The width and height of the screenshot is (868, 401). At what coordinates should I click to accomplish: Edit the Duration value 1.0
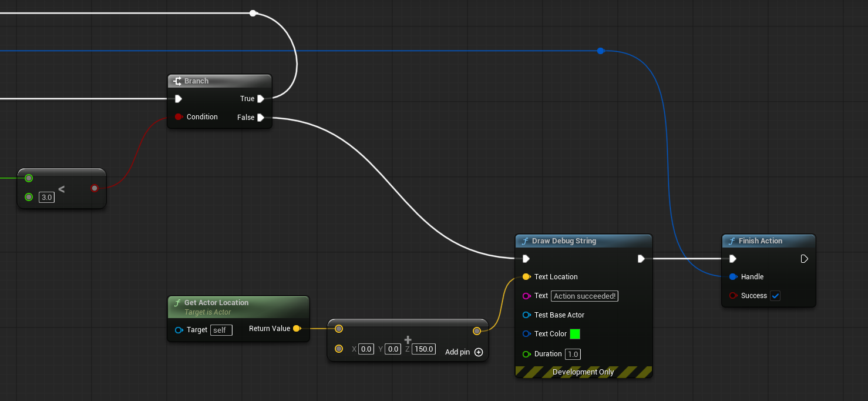coord(573,354)
